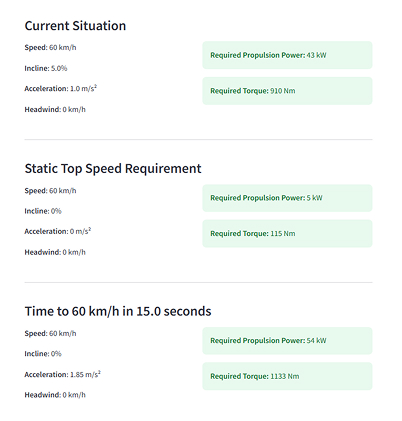Click the Required Torque 115 Nm box
402x421 pixels.
287,233
